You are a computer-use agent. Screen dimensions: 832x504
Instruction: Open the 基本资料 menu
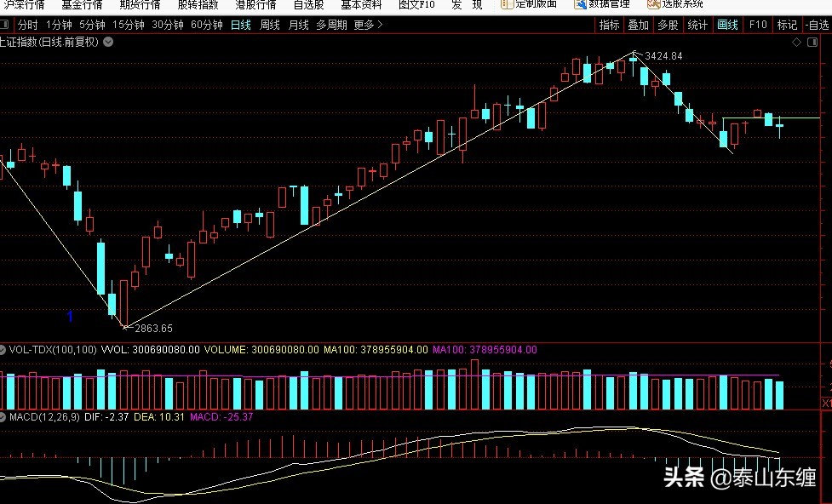361,5
